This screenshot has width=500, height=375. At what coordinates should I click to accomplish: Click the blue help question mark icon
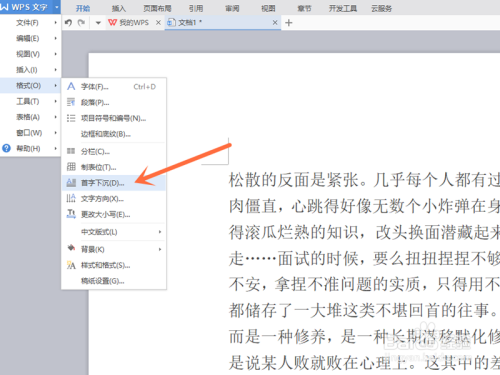(6, 148)
